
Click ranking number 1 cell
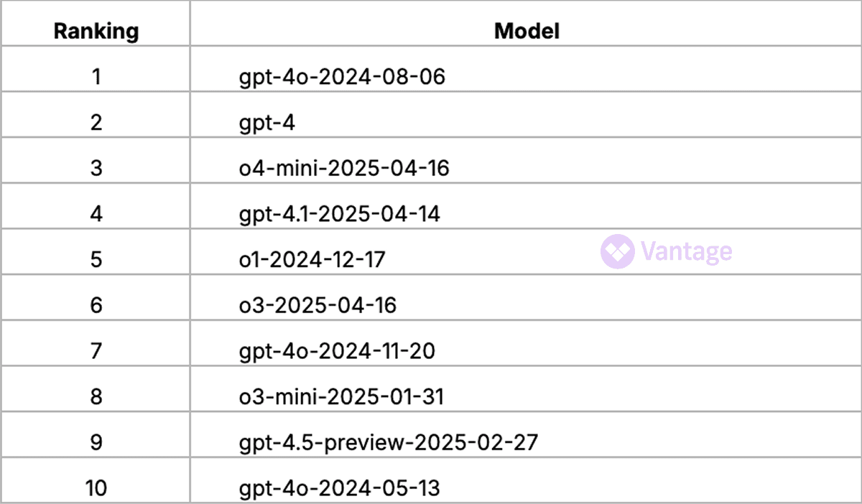[96, 76]
